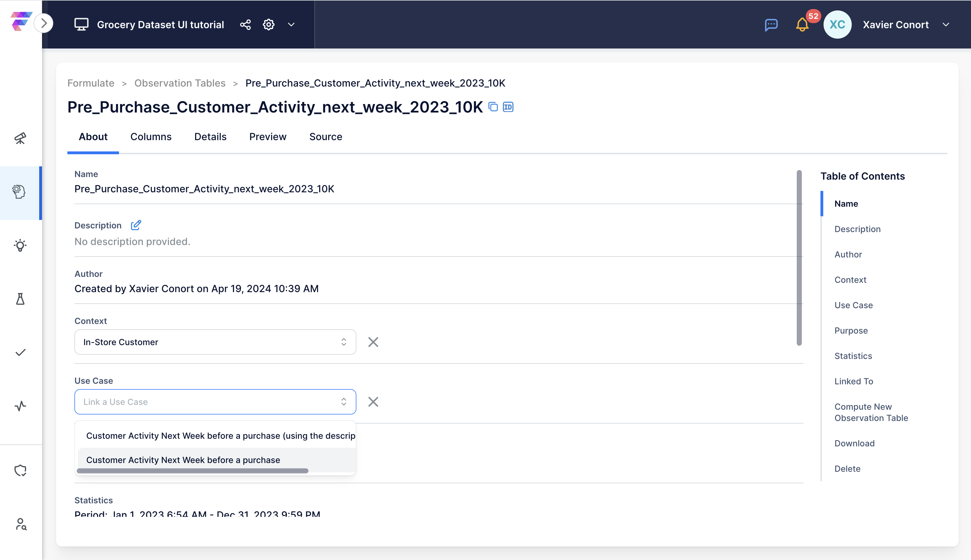Open the lightbulb sidebar icon

[x=20, y=246]
